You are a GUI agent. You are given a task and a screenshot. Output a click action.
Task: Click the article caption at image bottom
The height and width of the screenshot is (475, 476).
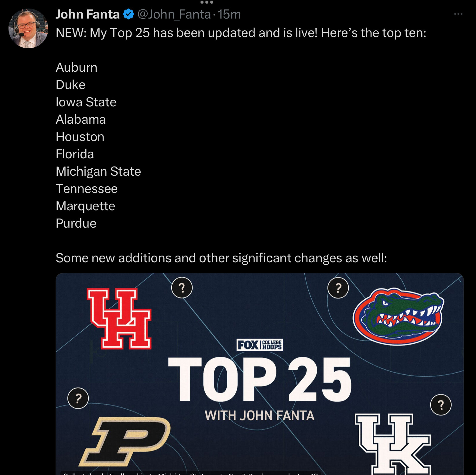click(x=190, y=473)
